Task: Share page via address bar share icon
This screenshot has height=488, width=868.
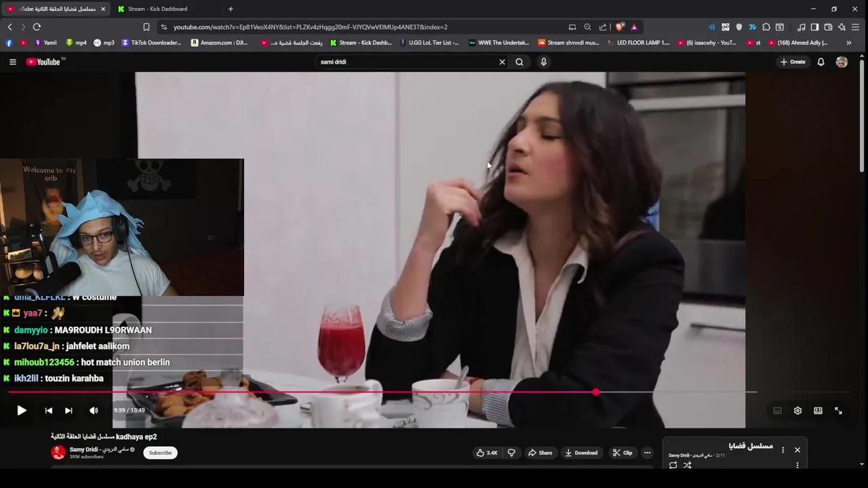Action: coord(603,27)
